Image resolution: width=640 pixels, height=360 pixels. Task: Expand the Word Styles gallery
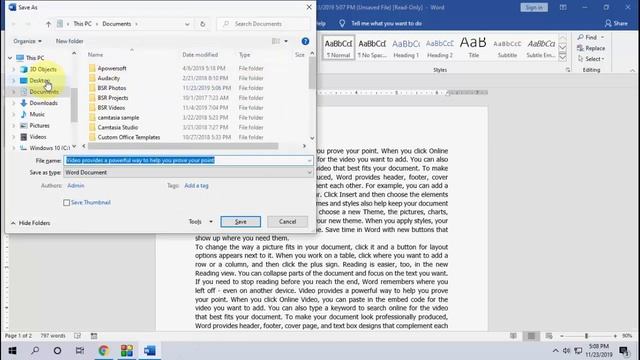point(562,57)
